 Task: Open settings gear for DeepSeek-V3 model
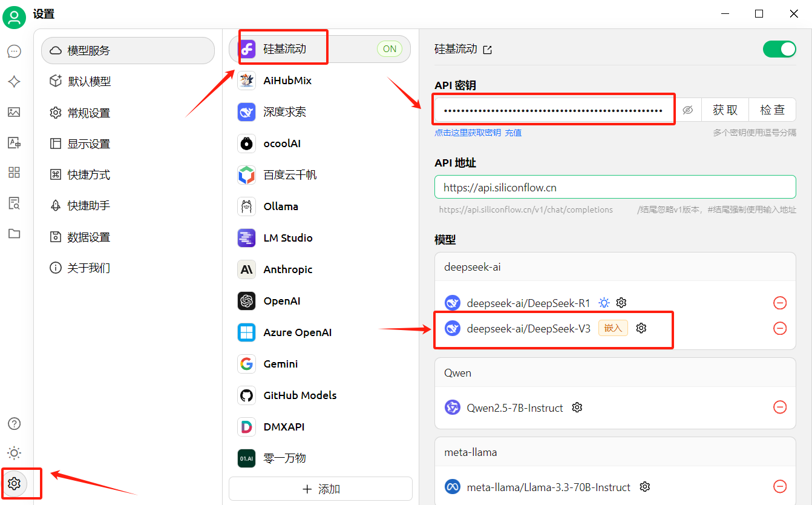641,328
